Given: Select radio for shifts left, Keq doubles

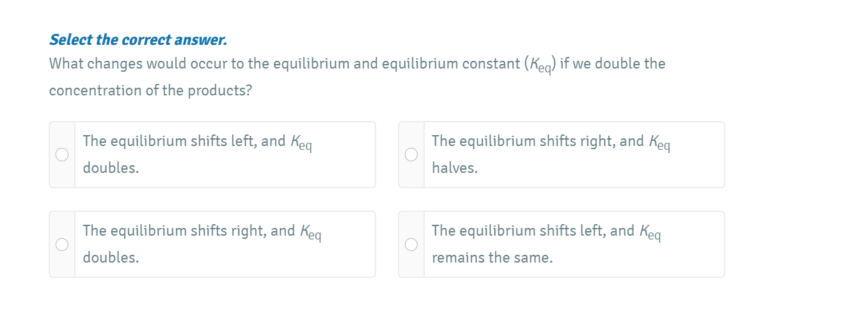Looking at the screenshot, I should (62, 154).
